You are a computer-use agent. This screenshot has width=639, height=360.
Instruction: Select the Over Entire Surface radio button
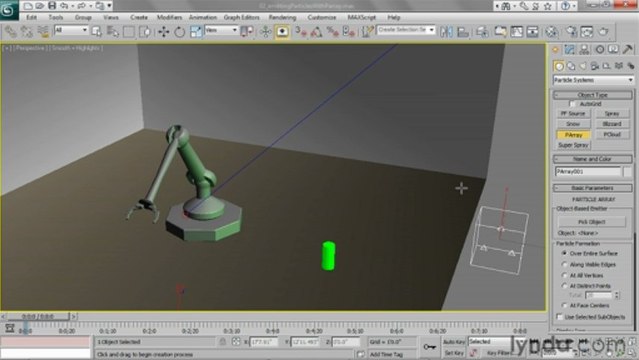point(564,253)
